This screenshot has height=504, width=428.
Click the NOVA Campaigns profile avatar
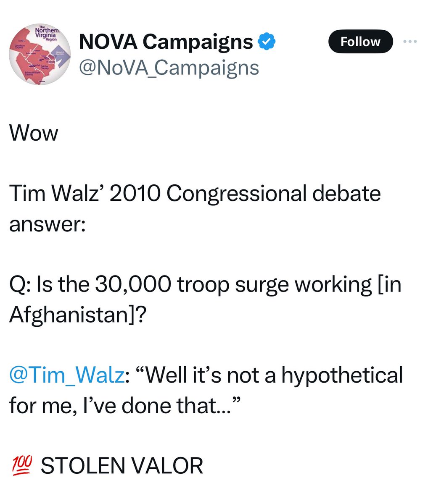40,54
